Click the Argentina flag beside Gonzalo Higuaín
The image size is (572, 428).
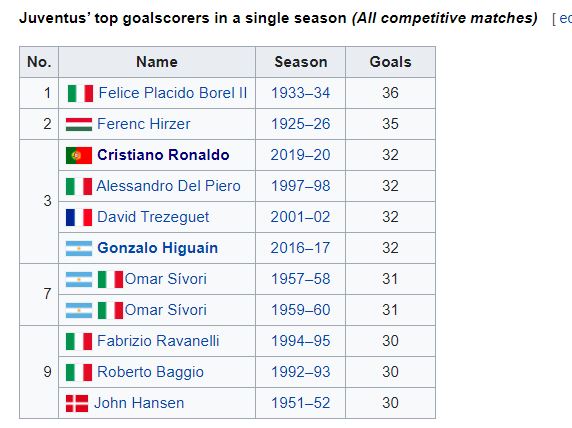coord(79,248)
